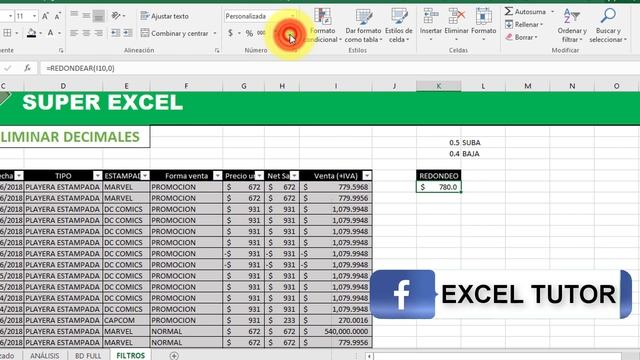Select the cell with 270.0016
This screenshot has height=360, width=640.
pyautogui.click(x=336, y=320)
